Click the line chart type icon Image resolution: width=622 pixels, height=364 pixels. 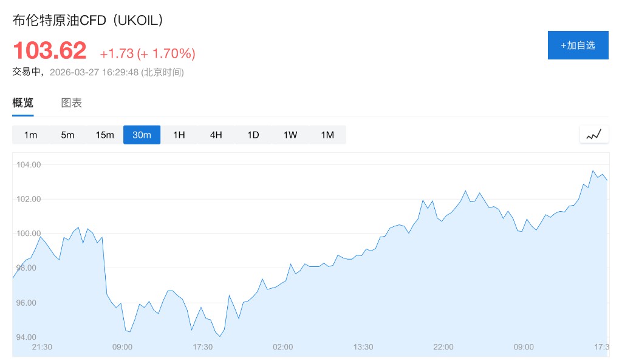594,135
